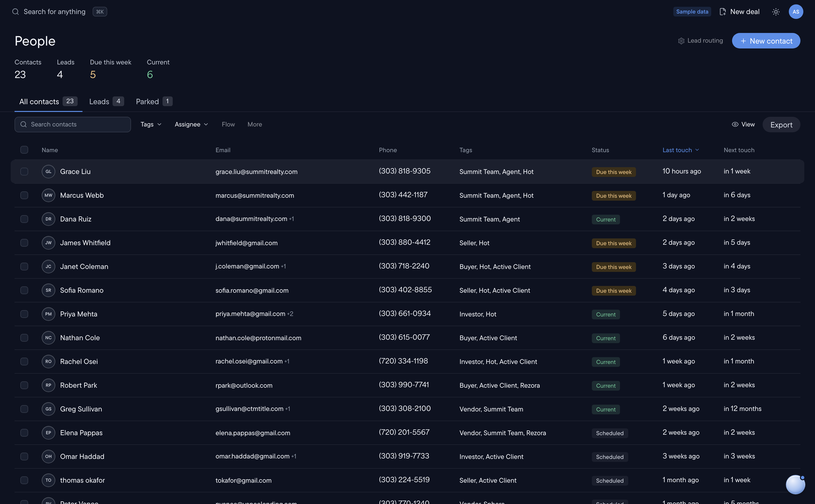Image resolution: width=815 pixels, height=504 pixels.
Task: Check the select-all checkbox in header
Action: point(24,150)
